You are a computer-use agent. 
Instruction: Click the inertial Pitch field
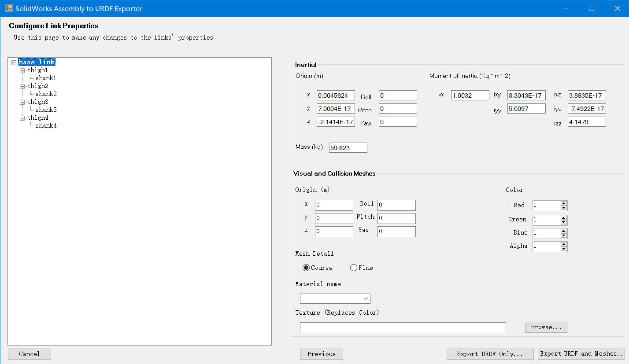[398, 109]
